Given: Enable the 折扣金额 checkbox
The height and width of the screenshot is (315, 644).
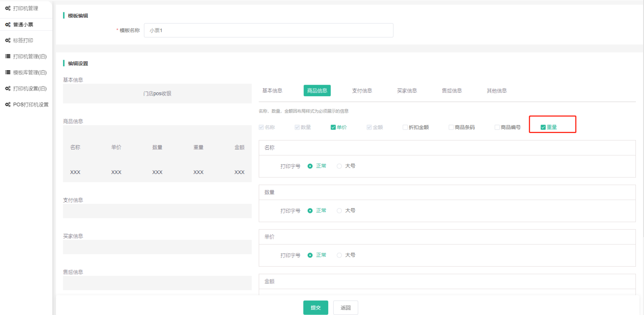Looking at the screenshot, I should (x=405, y=127).
